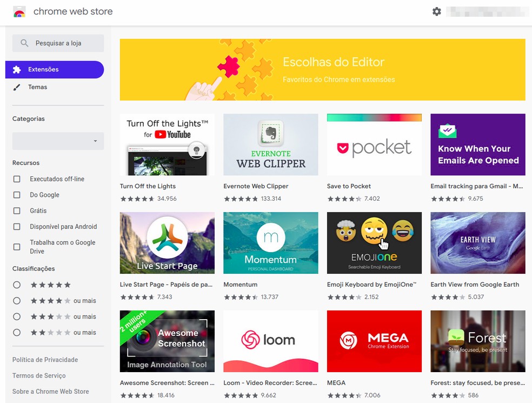Select three stars ou mais radio
Image resolution: width=532 pixels, height=403 pixels.
17,317
